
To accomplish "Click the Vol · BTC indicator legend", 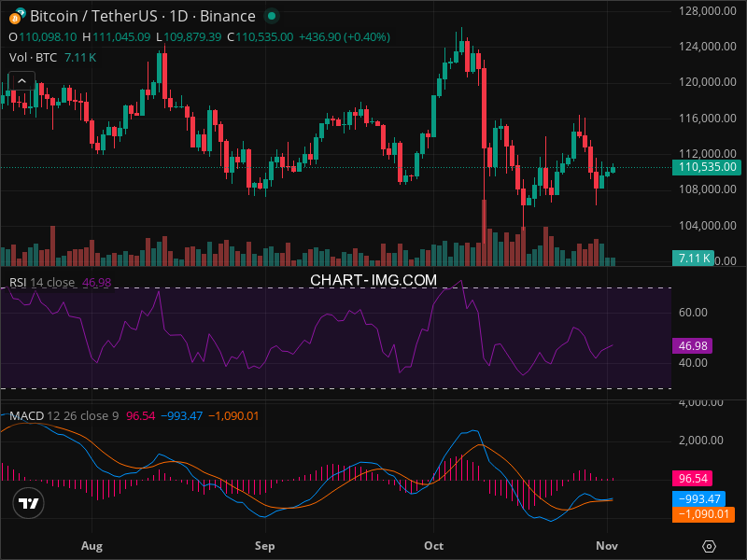I will (34, 58).
